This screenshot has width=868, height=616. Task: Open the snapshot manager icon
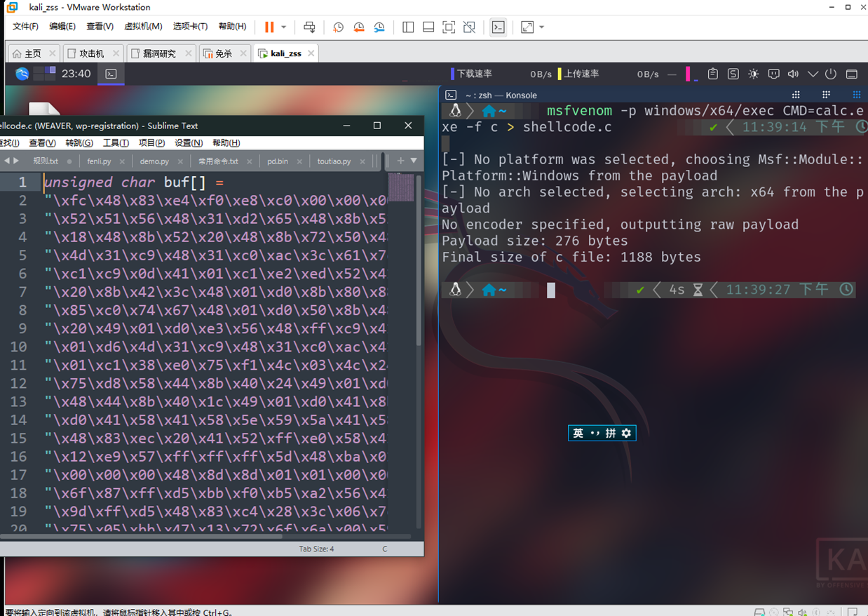pyautogui.click(x=379, y=27)
